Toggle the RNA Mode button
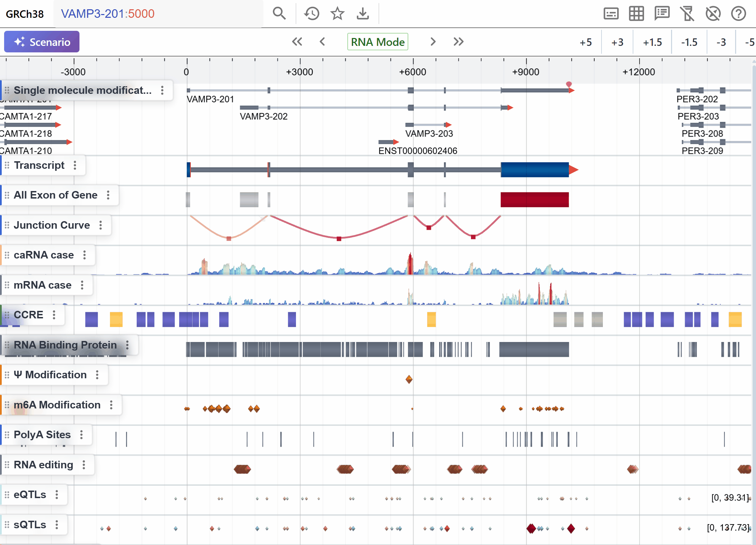This screenshot has width=756, height=545. (377, 42)
